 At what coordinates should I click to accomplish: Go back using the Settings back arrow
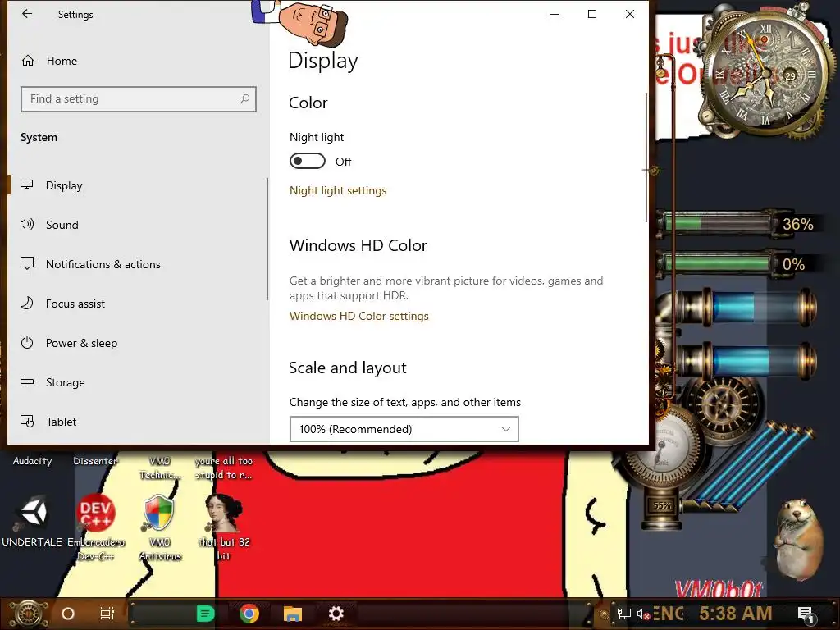(x=27, y=15)
